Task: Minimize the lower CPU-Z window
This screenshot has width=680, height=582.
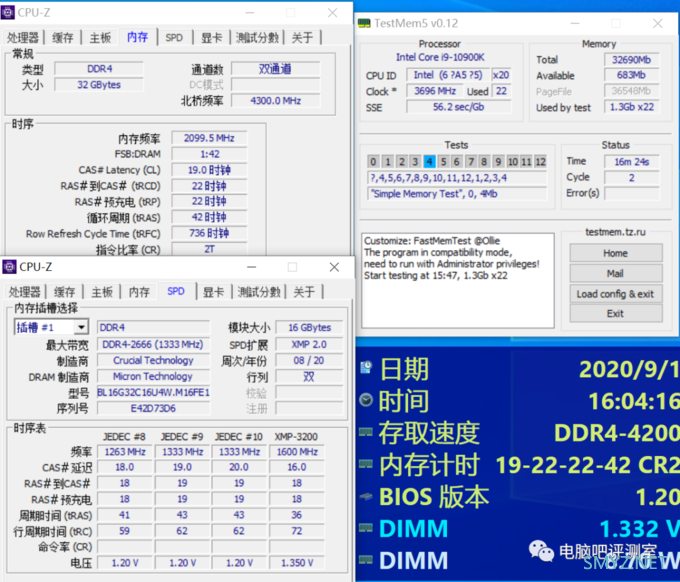Action: [252, 267]
